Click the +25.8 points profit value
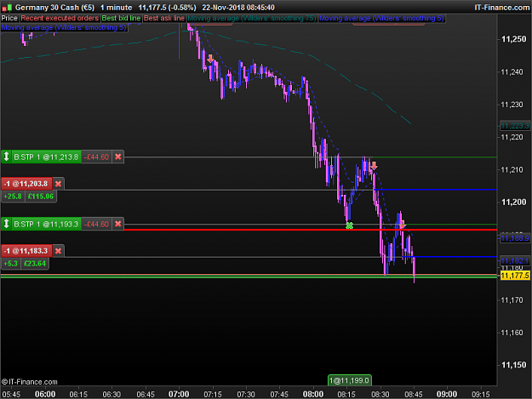The image size is (532, 399). [x=13, y=197]
